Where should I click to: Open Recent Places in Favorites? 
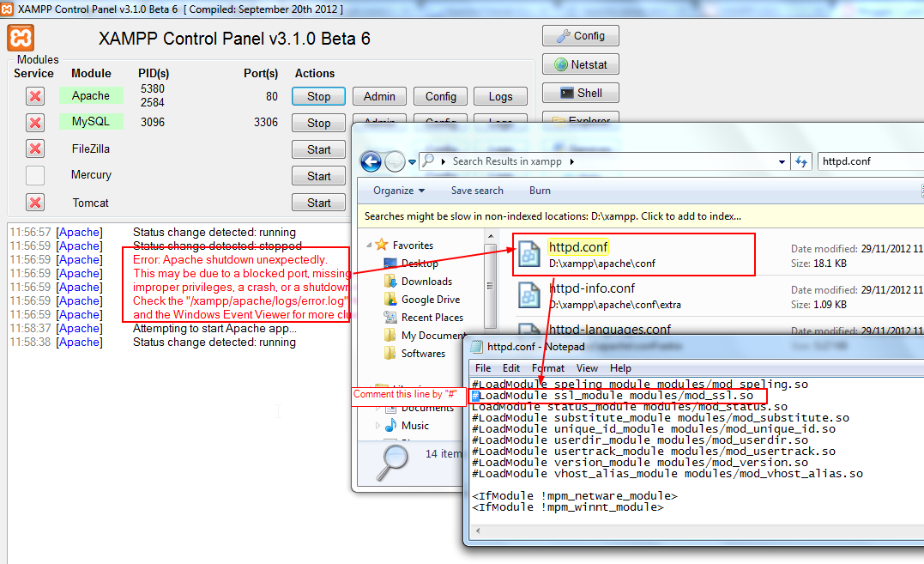pos(432,318)
